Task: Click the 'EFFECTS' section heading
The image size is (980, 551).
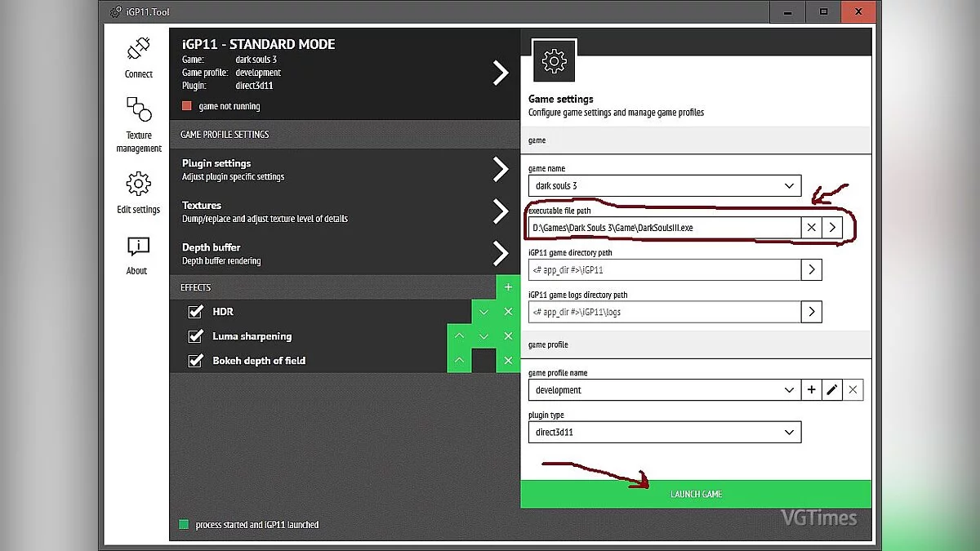Action: tap(196, 287)
